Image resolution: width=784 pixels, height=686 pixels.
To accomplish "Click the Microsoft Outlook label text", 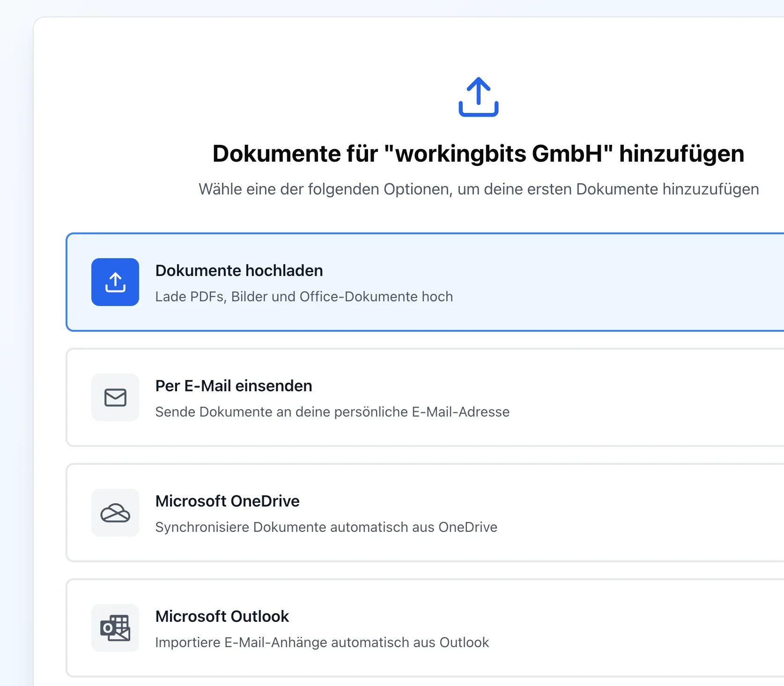I will 222,616.
